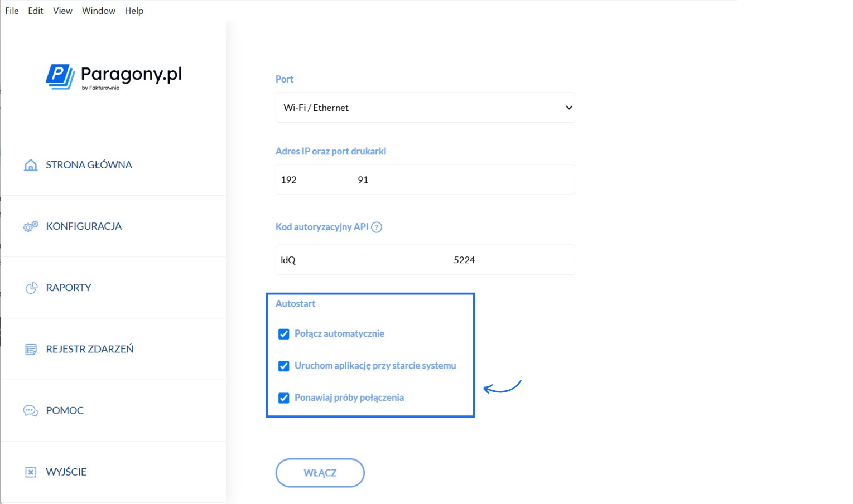Click the gears icon for Konfiguracja
This screenshot has width=853, height=504.
click(31, 226)
